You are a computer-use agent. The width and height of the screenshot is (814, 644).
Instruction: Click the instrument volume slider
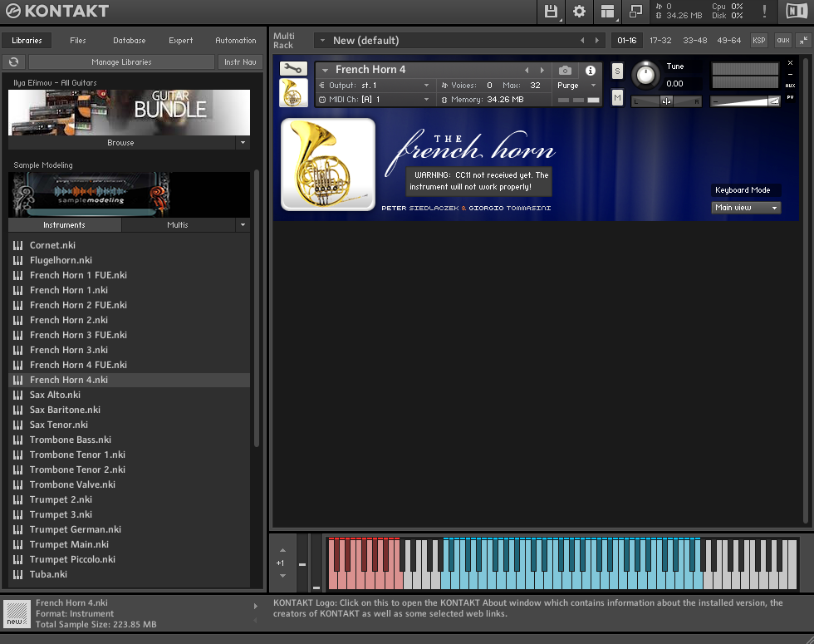[x=746, y=101]
